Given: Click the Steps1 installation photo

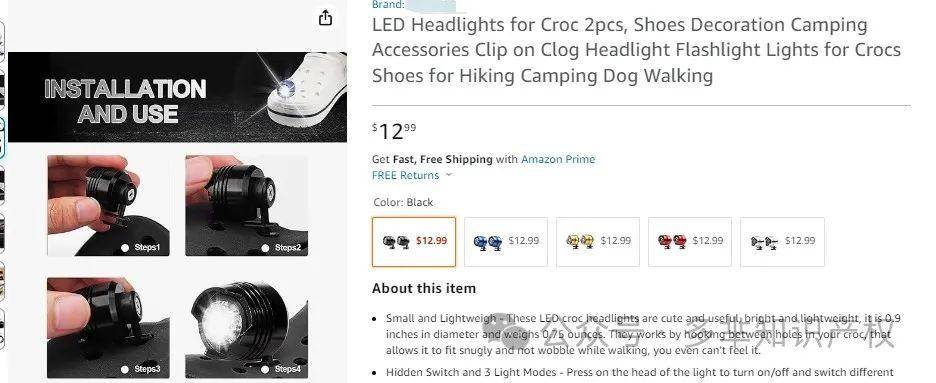Looking at the screenshot, I should pos(108,206).
